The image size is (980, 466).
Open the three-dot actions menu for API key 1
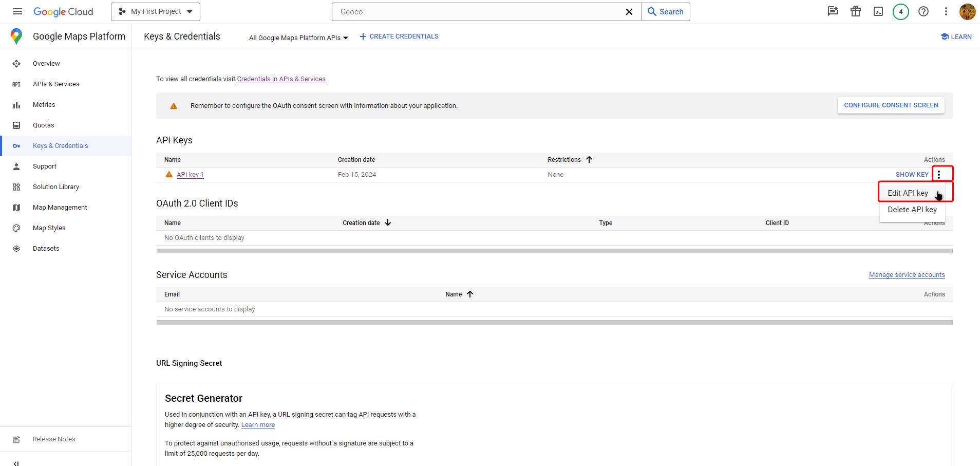939,175
